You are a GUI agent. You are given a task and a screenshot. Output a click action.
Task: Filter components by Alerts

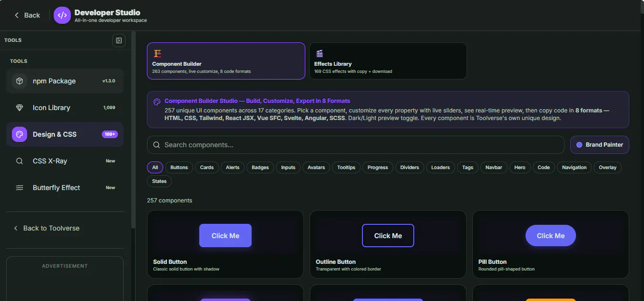[233, 168]
